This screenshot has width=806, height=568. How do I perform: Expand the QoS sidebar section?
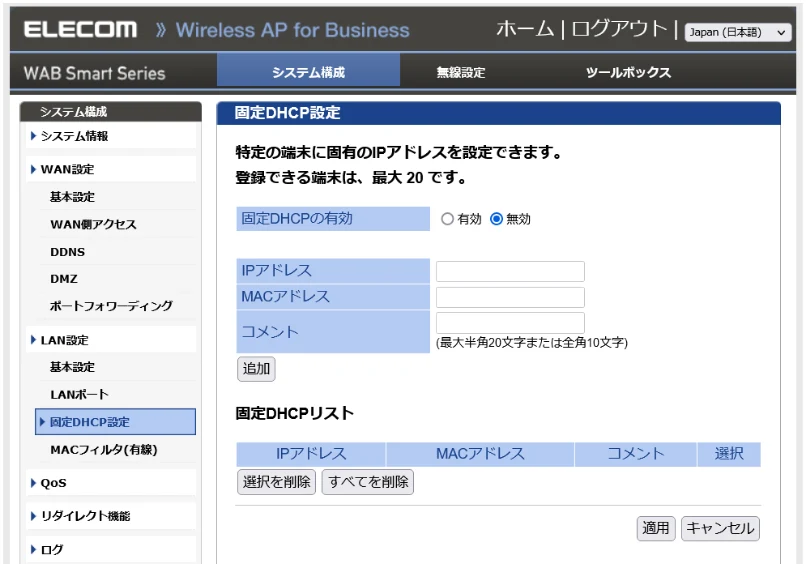[111, 483]
